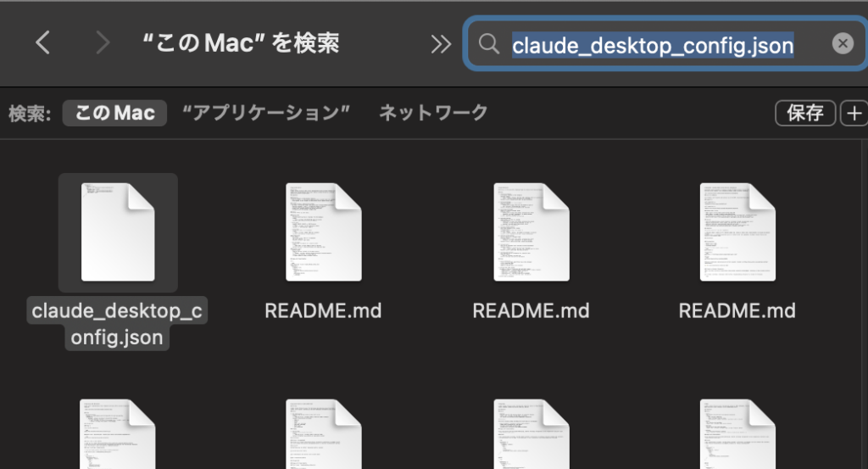Select third document icon in bottom row
Viewport: 868px width, 469px height.
(x=531, y=434)
